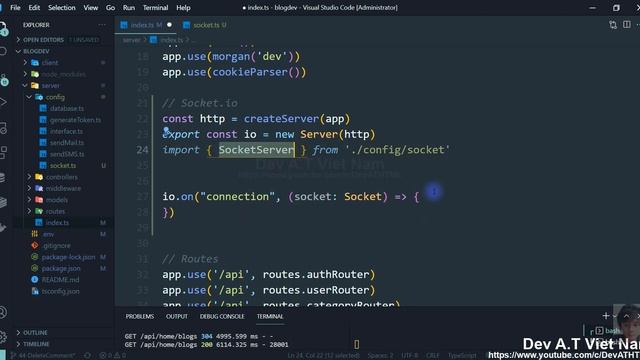Select the bash terminal instance
640x360 pixels.
608,331
